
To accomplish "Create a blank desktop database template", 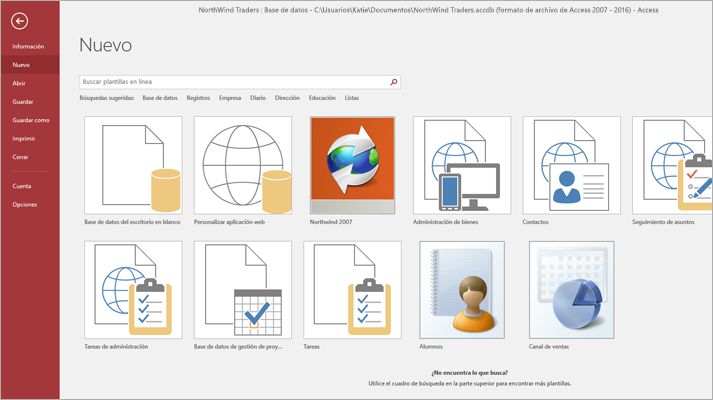I will 133,165.
